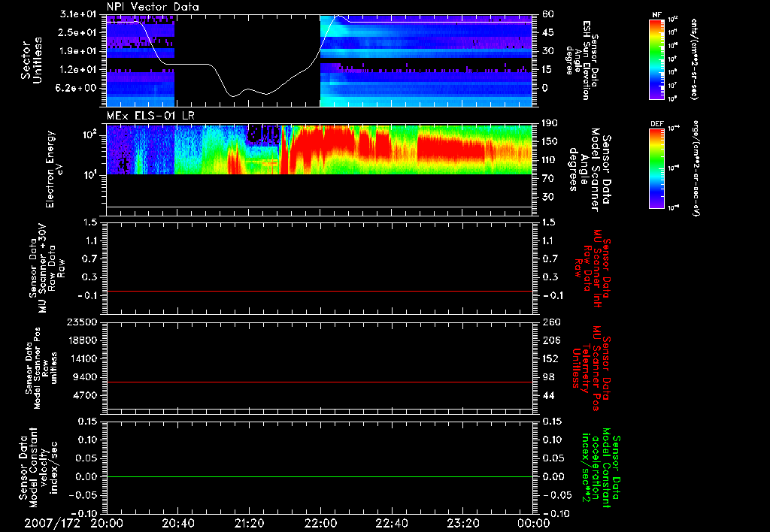Click the Electron Energy eV axis label
Viewport: 770px width, 532px height.
54,169
